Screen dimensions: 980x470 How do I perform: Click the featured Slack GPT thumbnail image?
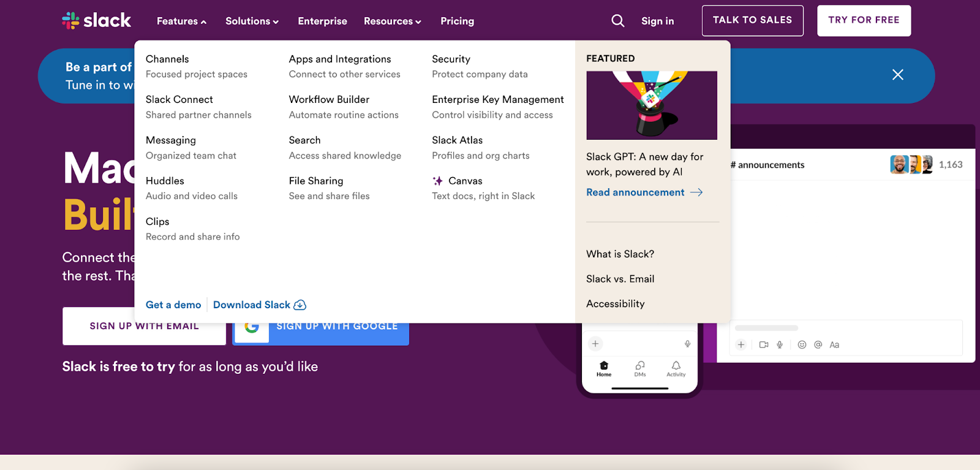click(652, 105)
